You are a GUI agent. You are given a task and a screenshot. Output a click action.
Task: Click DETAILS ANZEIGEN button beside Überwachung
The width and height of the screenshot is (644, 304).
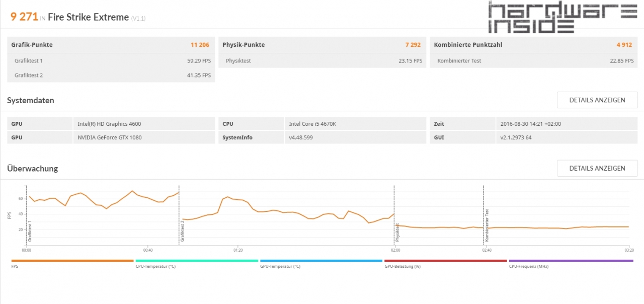coord(597,169)
